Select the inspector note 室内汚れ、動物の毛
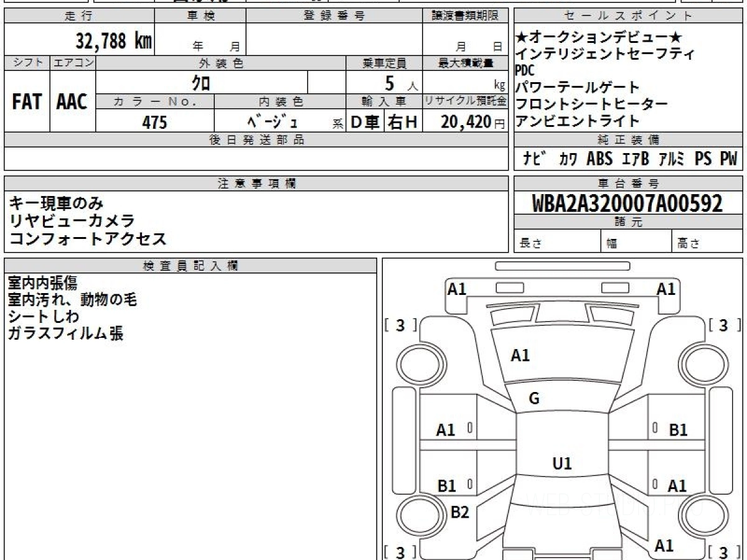Viewport: 747px width, 560px height. click(x=72, y=299)
